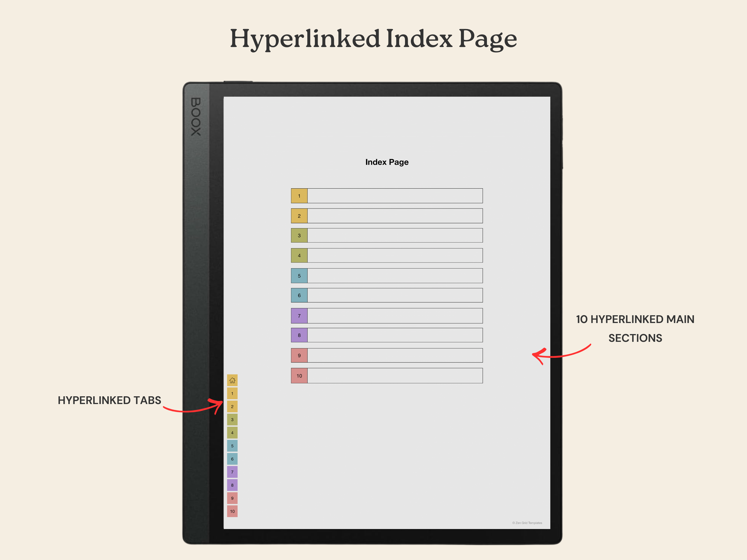This screenshot has height=560, width=747.
Task: Open green index section number 3
Action: click(x=299, y=235)
